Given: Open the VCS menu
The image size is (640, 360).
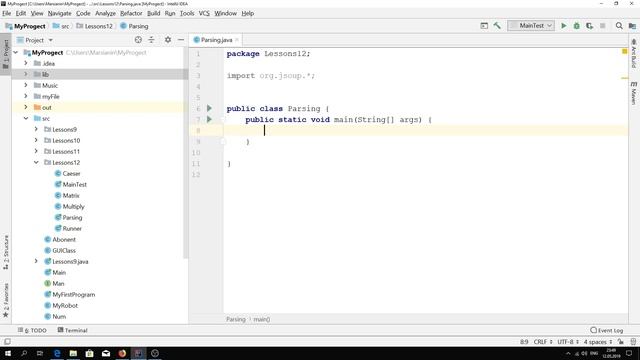Looking at the screenshot, I should [204, 13].
